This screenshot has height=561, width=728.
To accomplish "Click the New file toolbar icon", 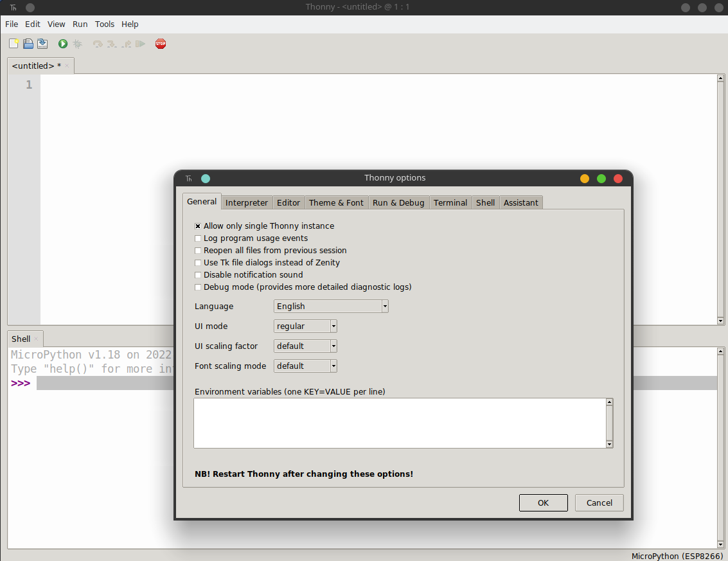I will (x=14, y=44).
